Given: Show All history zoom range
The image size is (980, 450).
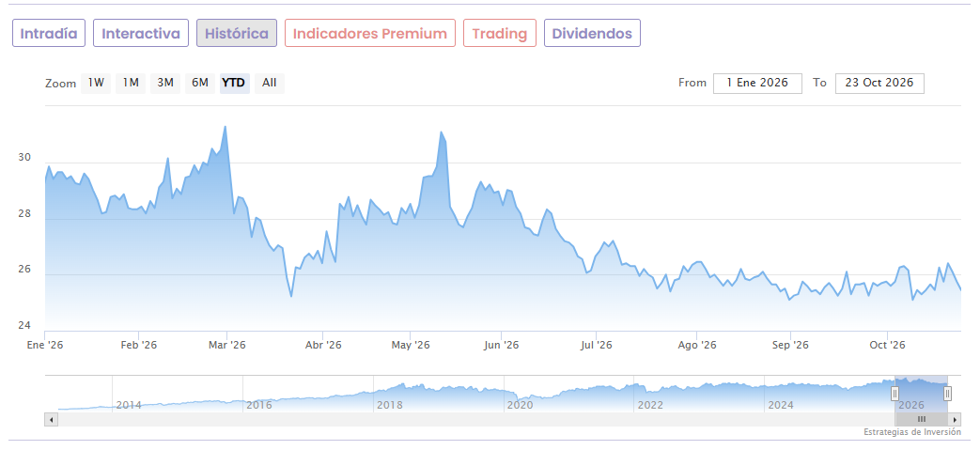Looking at the screenshot, I should pos(270,83).
